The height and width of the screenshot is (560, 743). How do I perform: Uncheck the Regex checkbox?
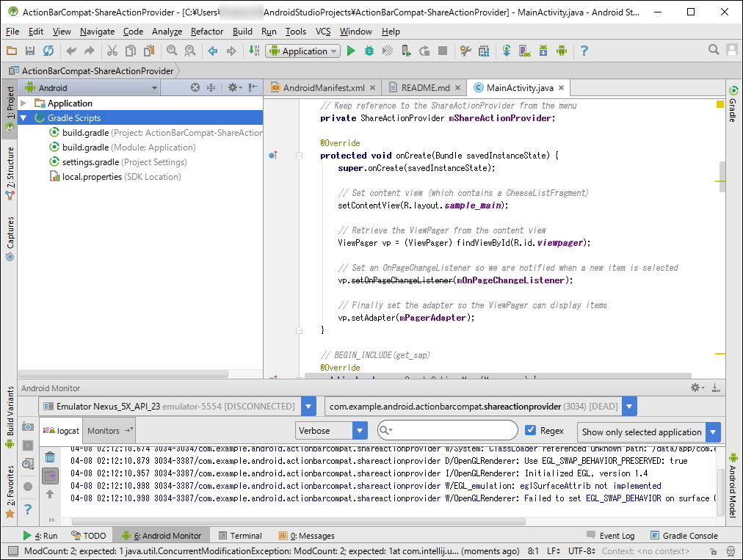(x=531, y=431)
